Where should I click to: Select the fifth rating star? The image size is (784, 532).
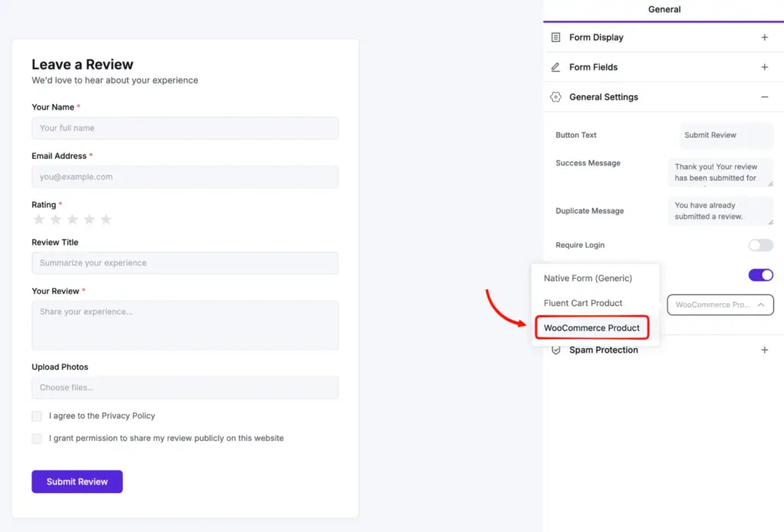click(106, 220)
